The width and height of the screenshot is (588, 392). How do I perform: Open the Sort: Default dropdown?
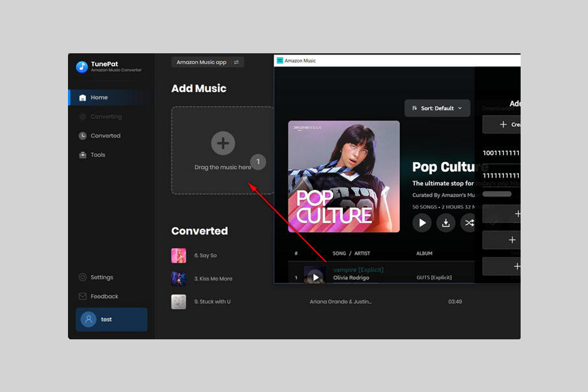coord(437,108)
